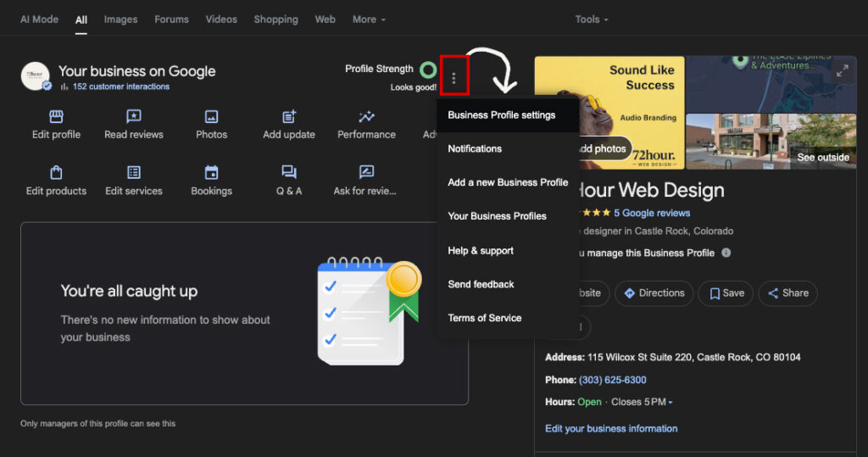Switch to the Shopping tab
Image resolution: width=868 pixels, height=457 pixels.
(275, 20)
